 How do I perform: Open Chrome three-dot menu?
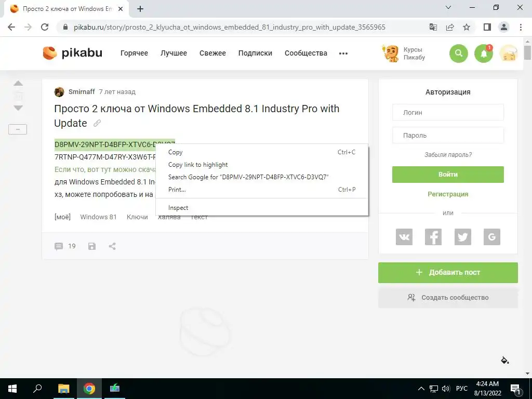521,27
